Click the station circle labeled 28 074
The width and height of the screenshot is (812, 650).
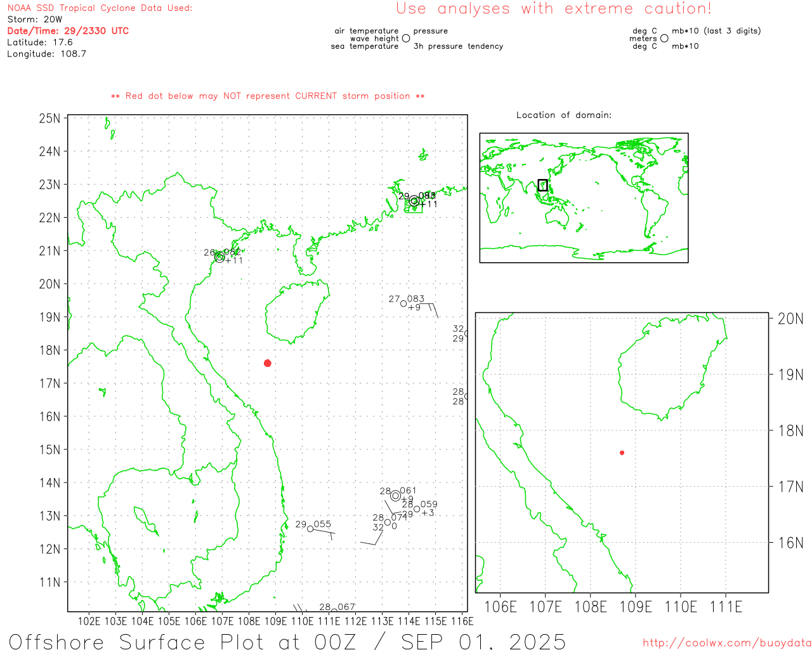click(x=388, y=522)
